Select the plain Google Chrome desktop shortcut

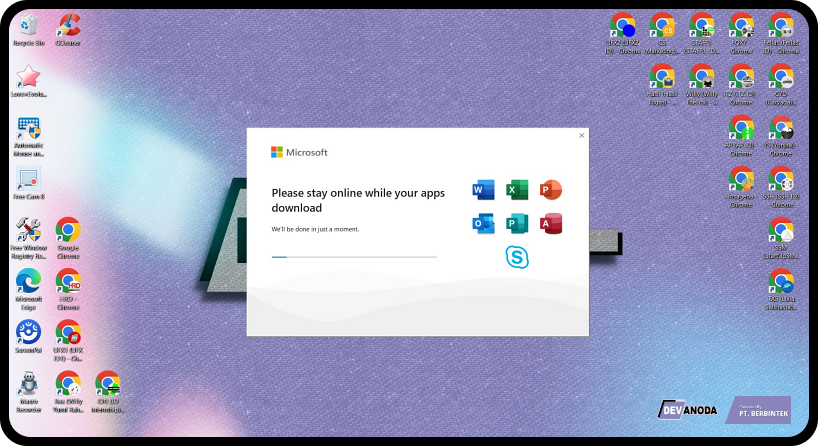click(x=68, y=238)
